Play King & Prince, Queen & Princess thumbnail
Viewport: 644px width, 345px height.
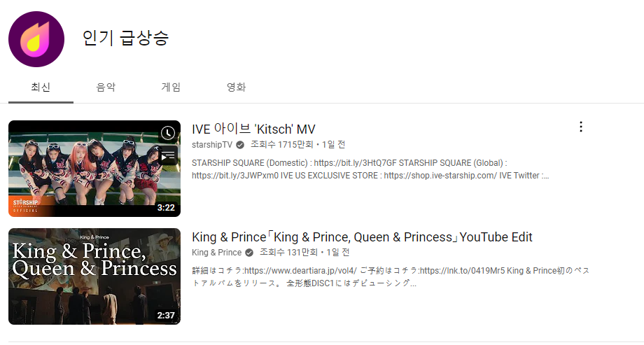click(94, 276)
